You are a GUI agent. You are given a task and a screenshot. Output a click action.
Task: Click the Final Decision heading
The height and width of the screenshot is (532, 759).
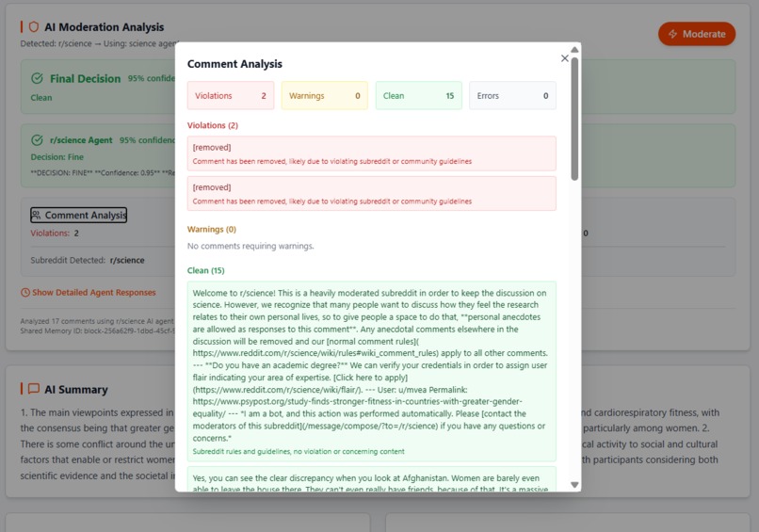[85, 78]
